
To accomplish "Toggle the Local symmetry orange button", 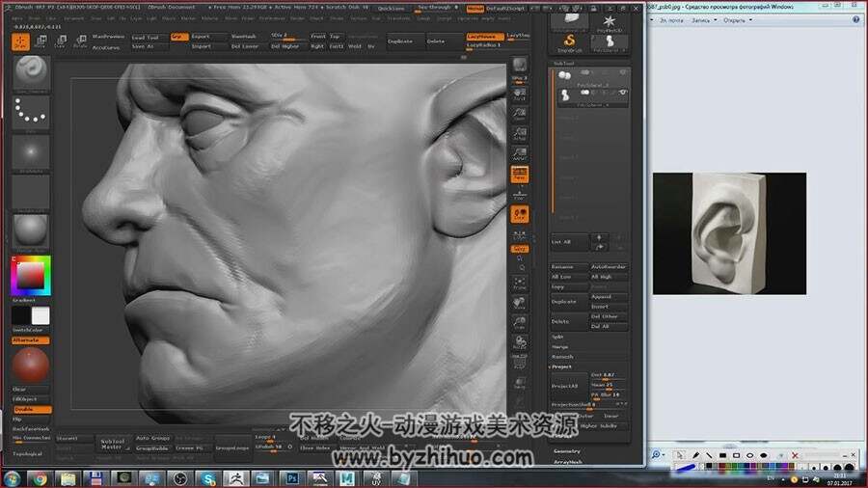I will coord(519,214).
